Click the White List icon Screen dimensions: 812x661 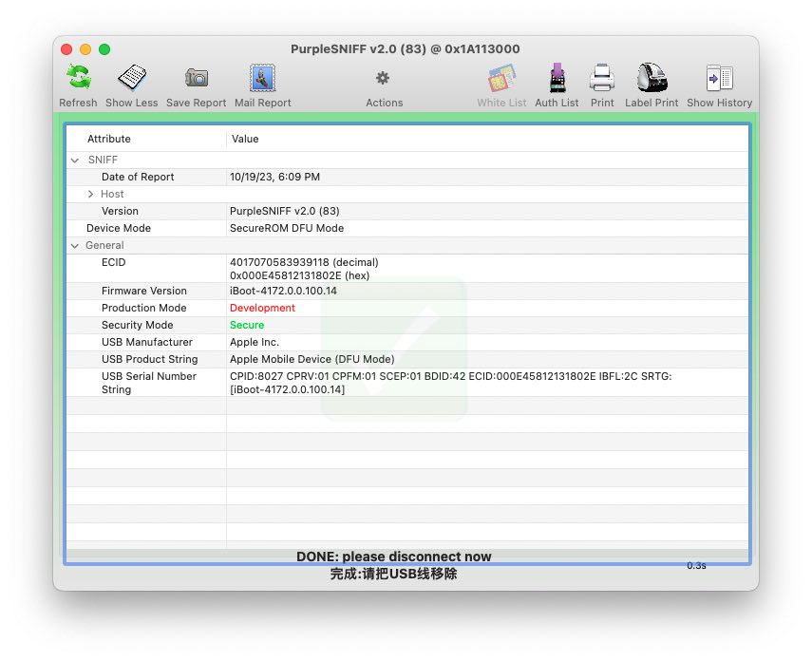point(501,78)
